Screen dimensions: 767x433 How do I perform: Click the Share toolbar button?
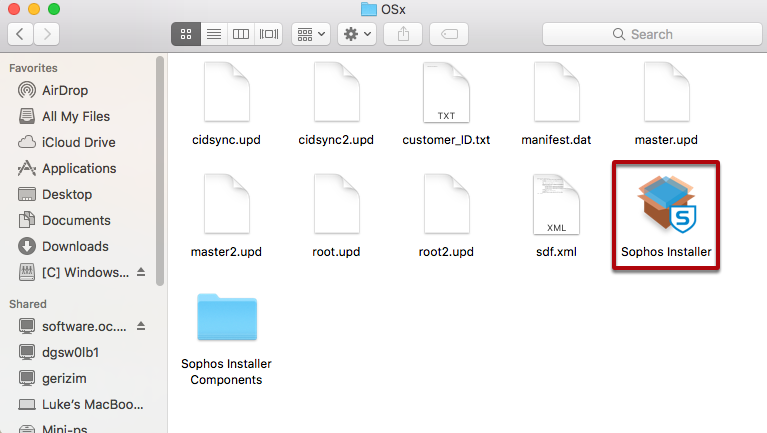tap(403, 34)
